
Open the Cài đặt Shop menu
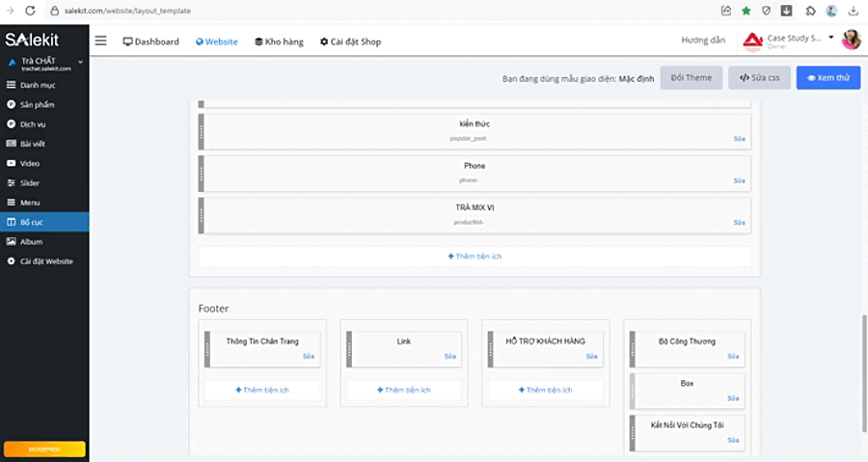click(350, 41)
